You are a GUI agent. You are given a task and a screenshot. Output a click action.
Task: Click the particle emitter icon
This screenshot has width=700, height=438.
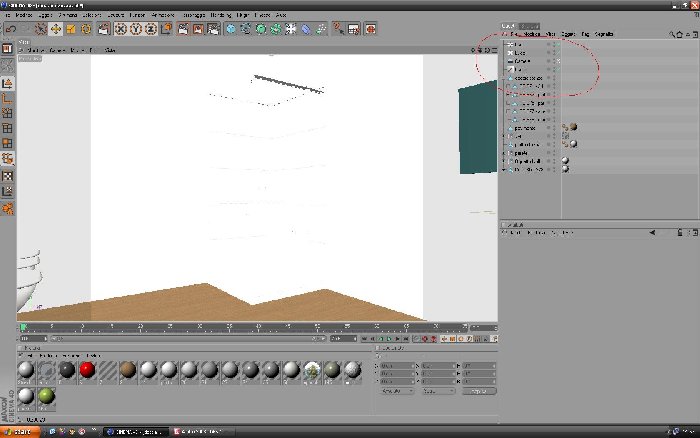321,29
